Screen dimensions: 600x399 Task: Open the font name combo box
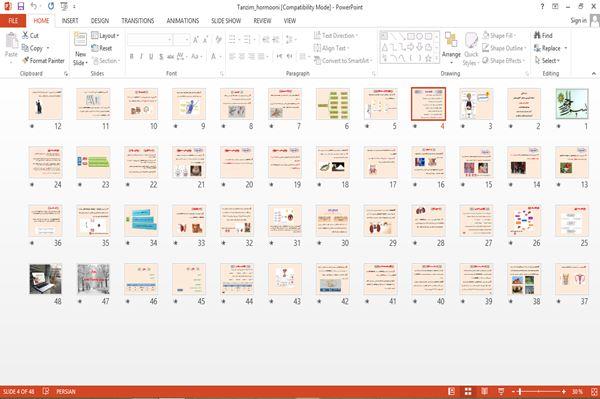(149, 39)
